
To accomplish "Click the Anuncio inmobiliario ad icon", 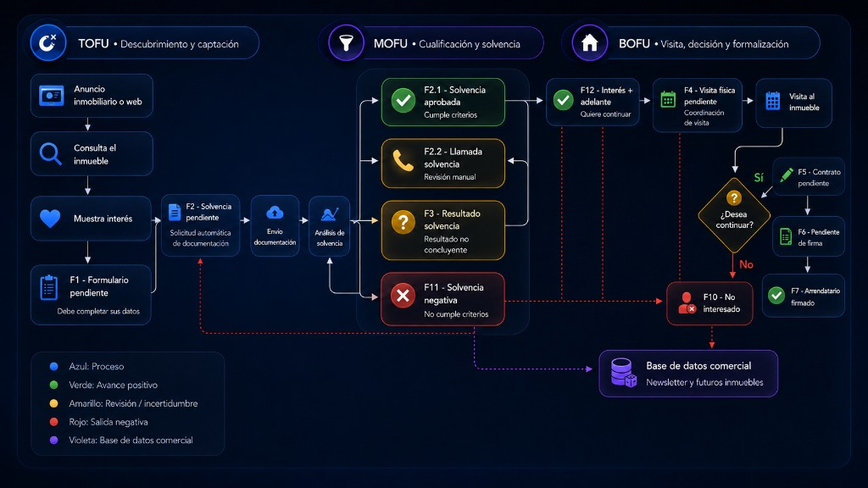I will point(52,96).
